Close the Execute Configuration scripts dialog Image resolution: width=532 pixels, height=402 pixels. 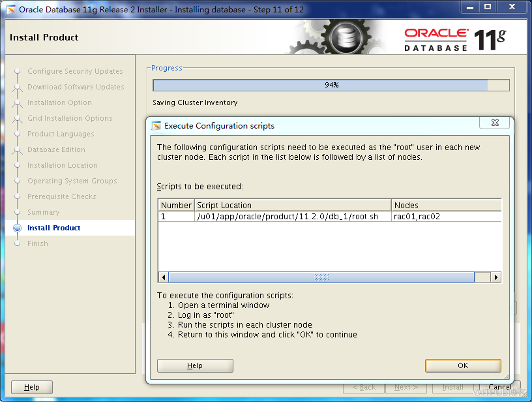coord(495,123)
